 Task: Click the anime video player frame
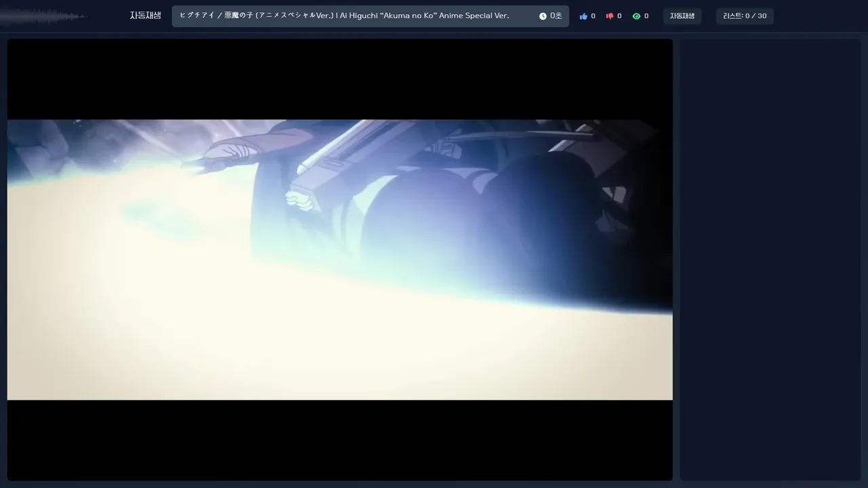point(340,260)
